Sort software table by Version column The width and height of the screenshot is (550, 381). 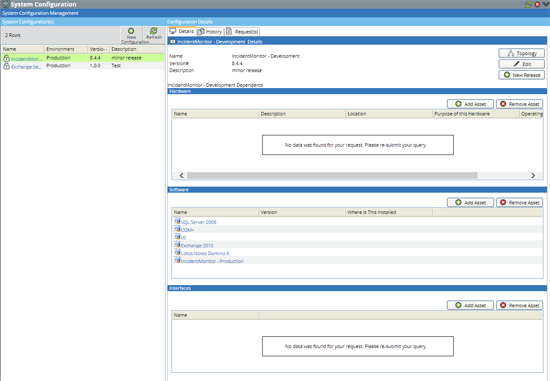(302, 212)
